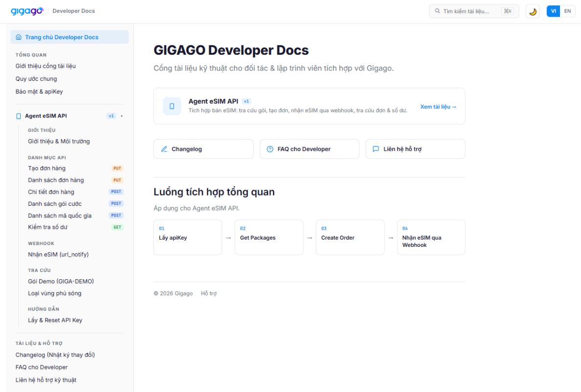
Task: Click the Developer Docs header text
Action: pyautogui.click(x=74, y=11)
